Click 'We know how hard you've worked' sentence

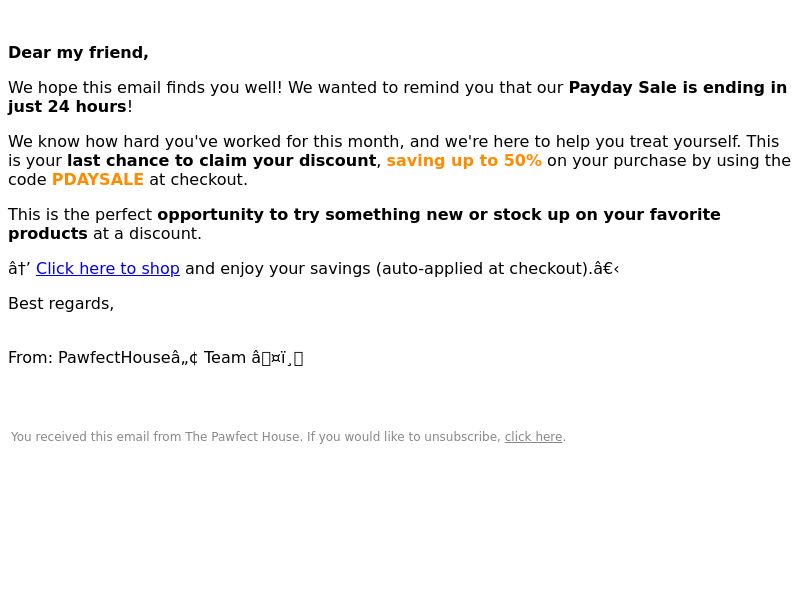click(374, 142)
